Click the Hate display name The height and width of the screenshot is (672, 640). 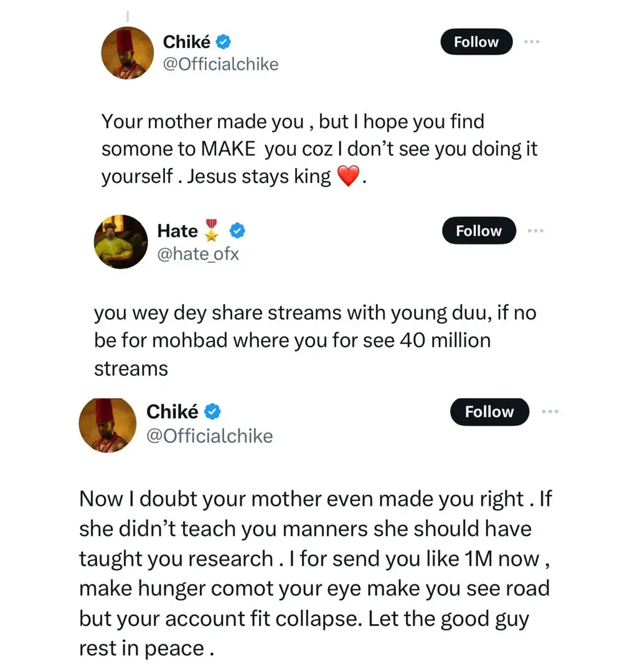coord(177,231)
